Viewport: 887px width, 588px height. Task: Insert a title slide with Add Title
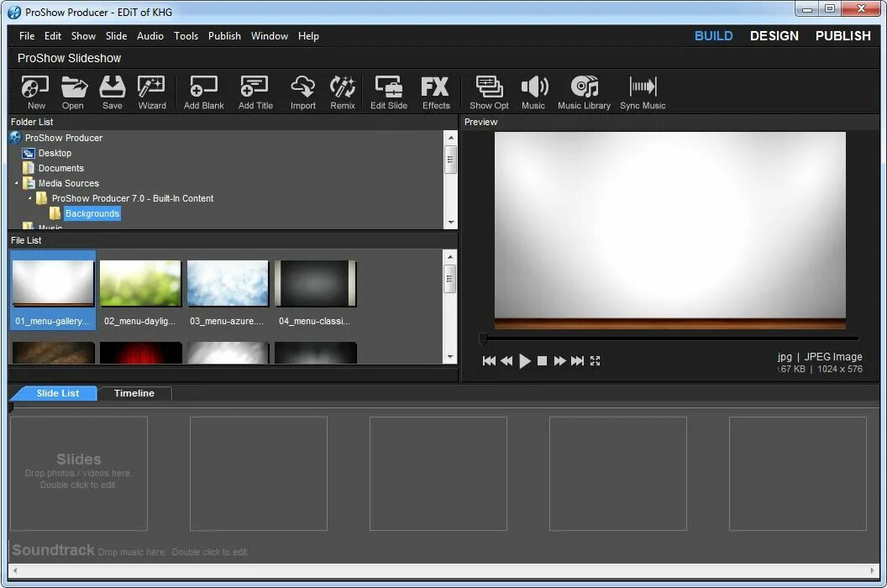(255, 92)
